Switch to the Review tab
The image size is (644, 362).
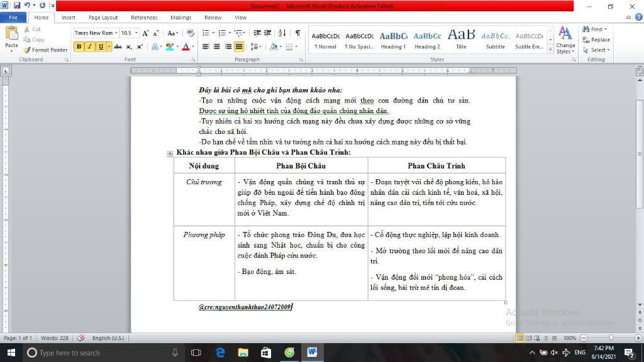pyautogui.click(x=213, y=18)
